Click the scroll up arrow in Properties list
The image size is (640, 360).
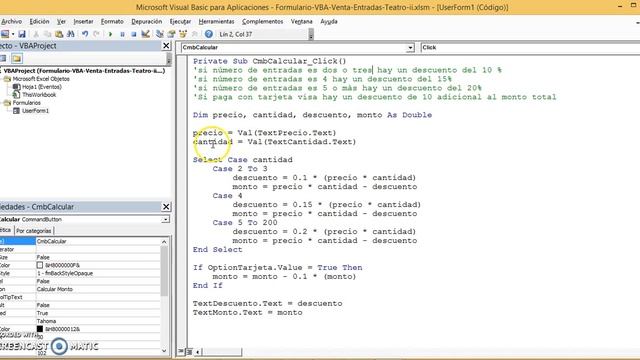[164, 242]
